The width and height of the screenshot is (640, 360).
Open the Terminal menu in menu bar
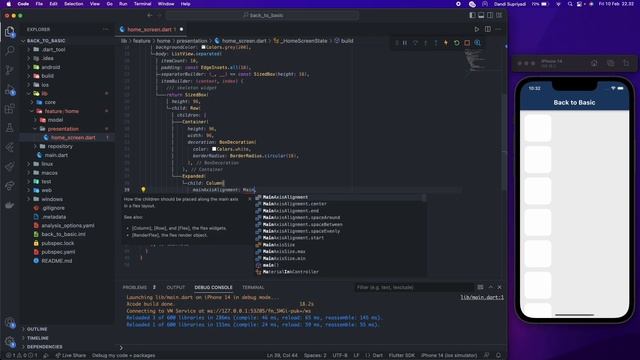coord(142,4)
